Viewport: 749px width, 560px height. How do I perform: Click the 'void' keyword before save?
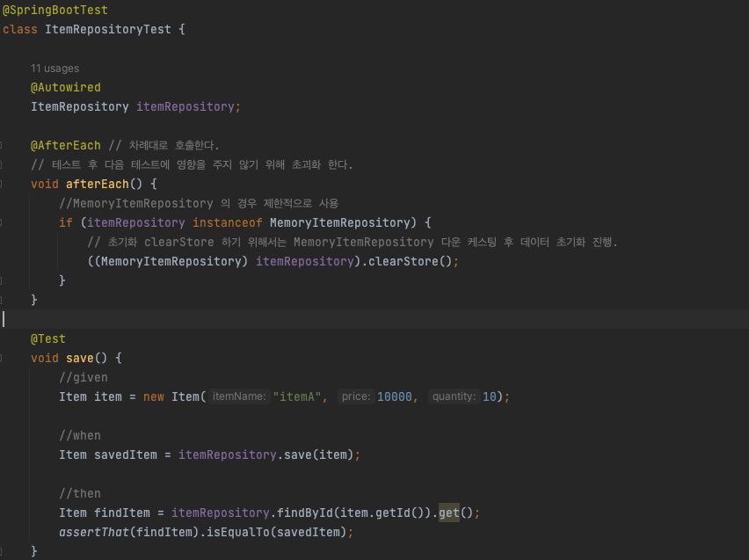click(x=45, y=358)
